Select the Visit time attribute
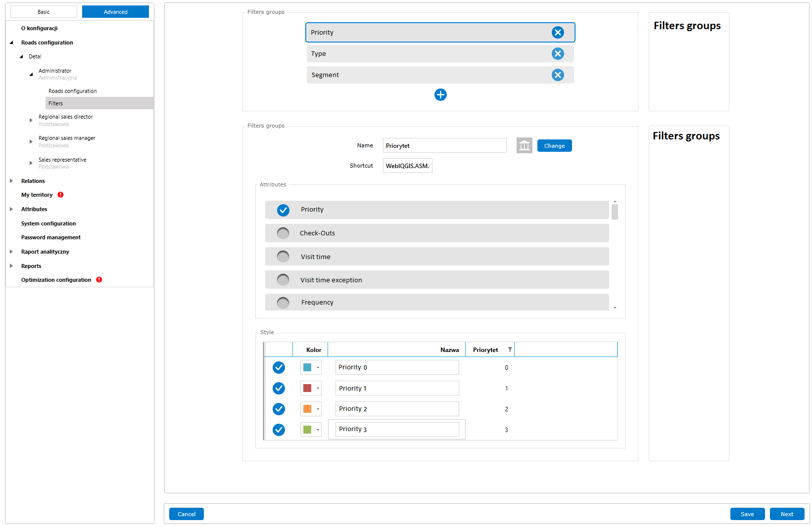812x527 pixels. (283, 257)
